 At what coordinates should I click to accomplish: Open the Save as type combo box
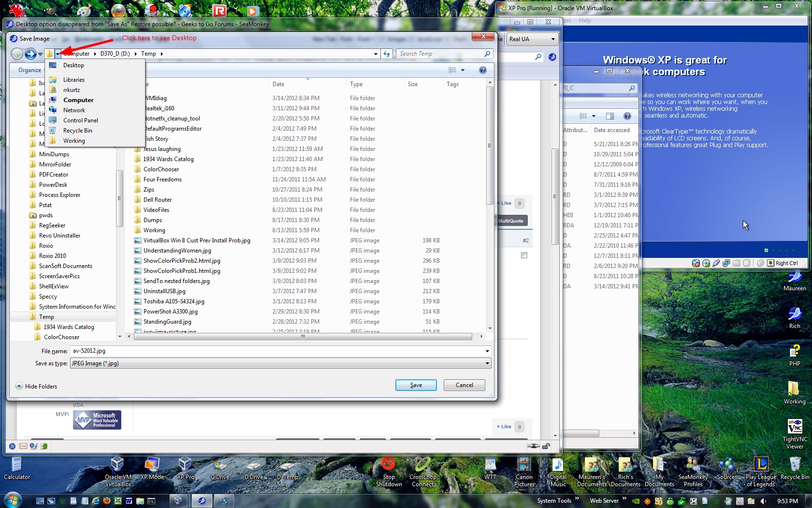[x=281, y=363]
